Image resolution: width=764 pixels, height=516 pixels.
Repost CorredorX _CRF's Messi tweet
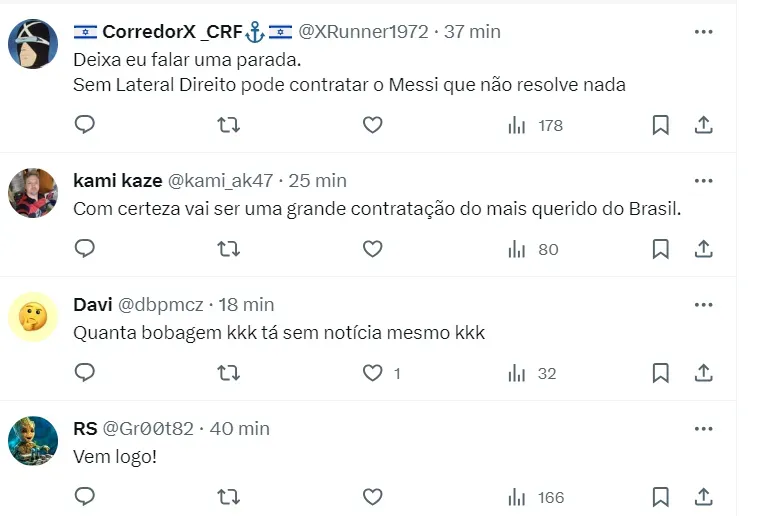pyautogui.click(x=229, y=125)
